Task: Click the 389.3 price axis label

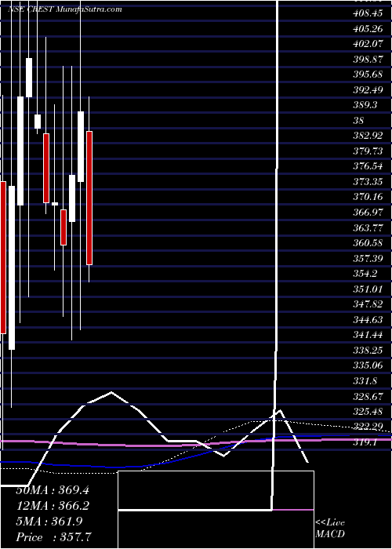Action: point(365,105)
